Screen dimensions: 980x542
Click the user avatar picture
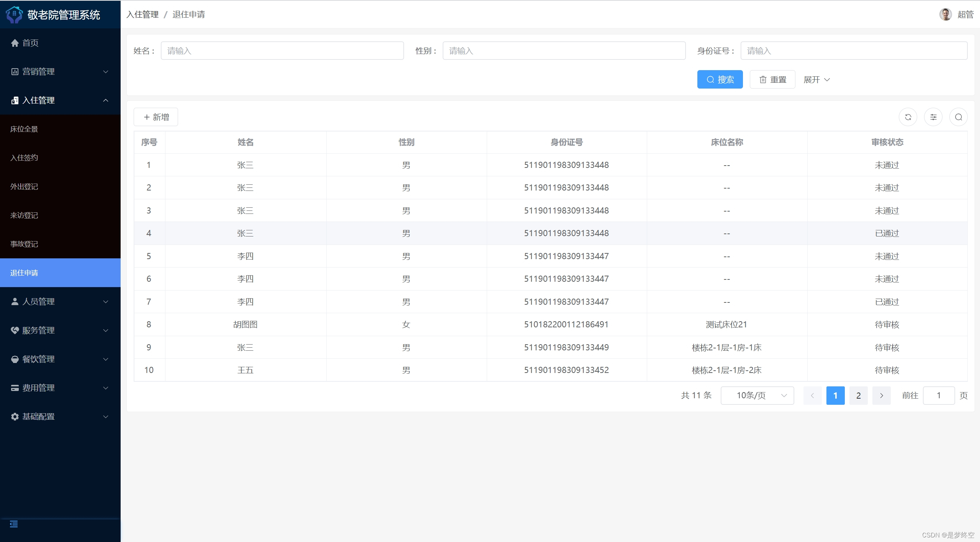(946, 15)
